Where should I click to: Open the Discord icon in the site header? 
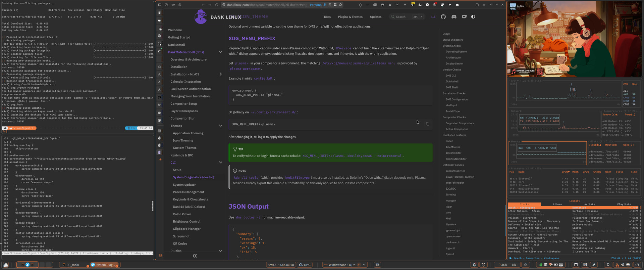point(454,17)
